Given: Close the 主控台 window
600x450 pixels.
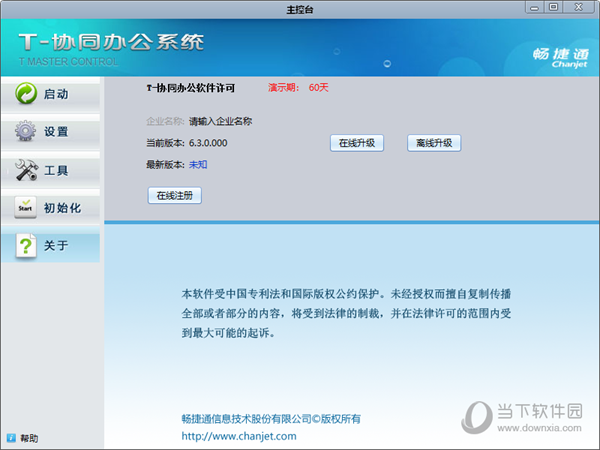Looking at the screenshot, I should coord(579,7).
